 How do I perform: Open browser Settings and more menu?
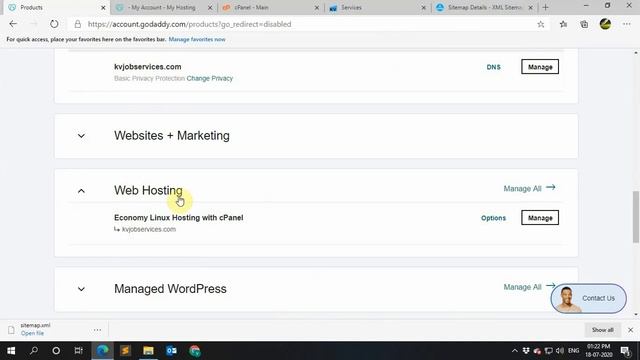[x=627, y=24]
